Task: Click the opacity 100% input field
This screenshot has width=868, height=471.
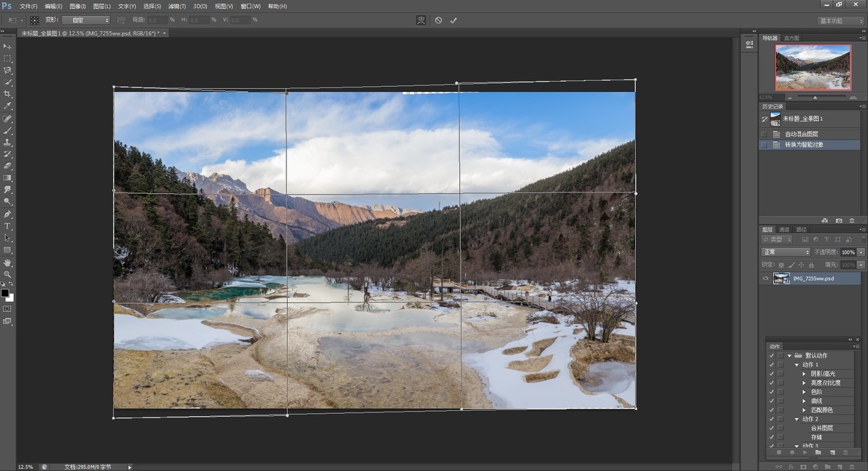Action: point(848,252)
